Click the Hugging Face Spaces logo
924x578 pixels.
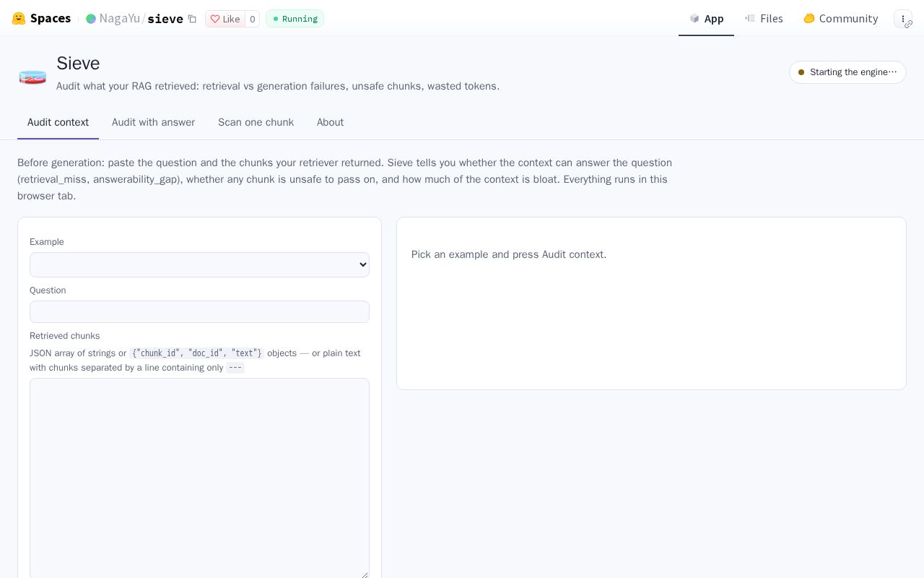[x=41, y=19]
